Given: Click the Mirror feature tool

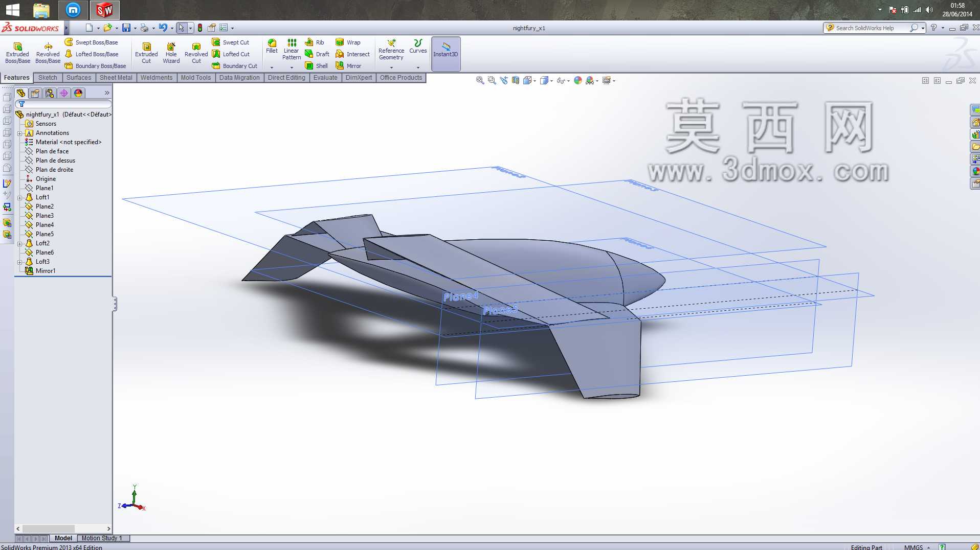Looking at the screenshot, I should point(348,66).
